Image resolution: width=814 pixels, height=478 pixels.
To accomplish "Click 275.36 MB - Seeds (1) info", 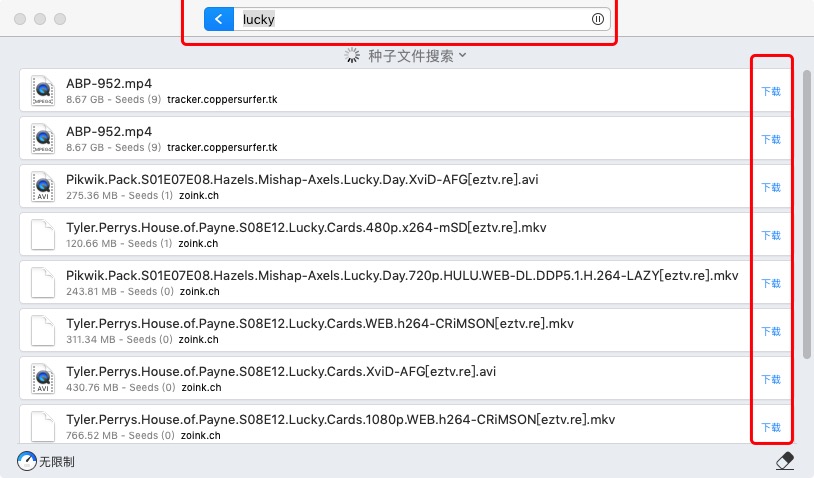I will (119, 196).
